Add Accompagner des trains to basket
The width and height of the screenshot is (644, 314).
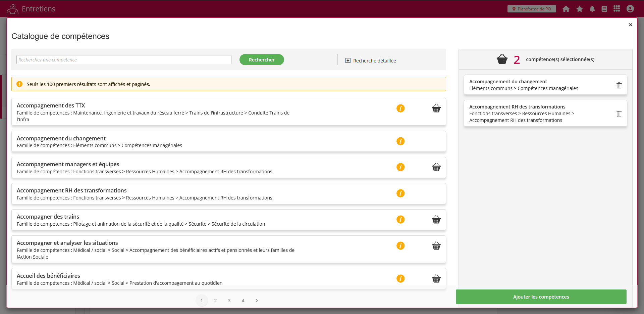[x=436, y=220]
